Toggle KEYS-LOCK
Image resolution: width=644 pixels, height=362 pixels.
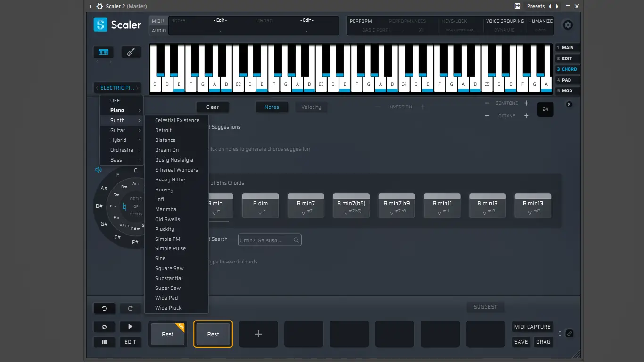click(x=454, y=21)
